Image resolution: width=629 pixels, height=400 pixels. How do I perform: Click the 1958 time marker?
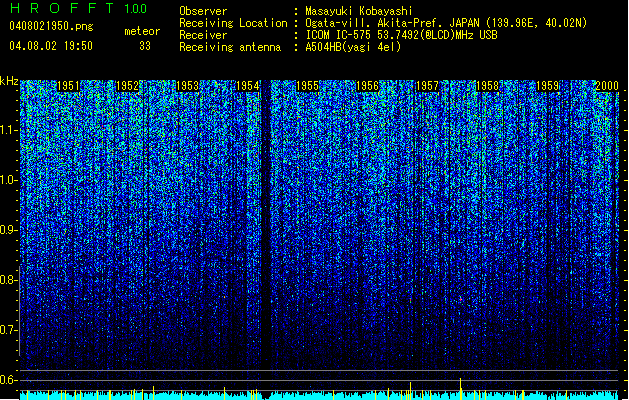487,86
